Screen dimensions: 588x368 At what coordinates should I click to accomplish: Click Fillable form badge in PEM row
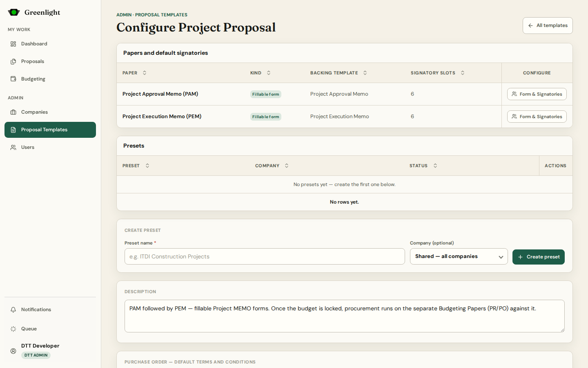[266, 117]
